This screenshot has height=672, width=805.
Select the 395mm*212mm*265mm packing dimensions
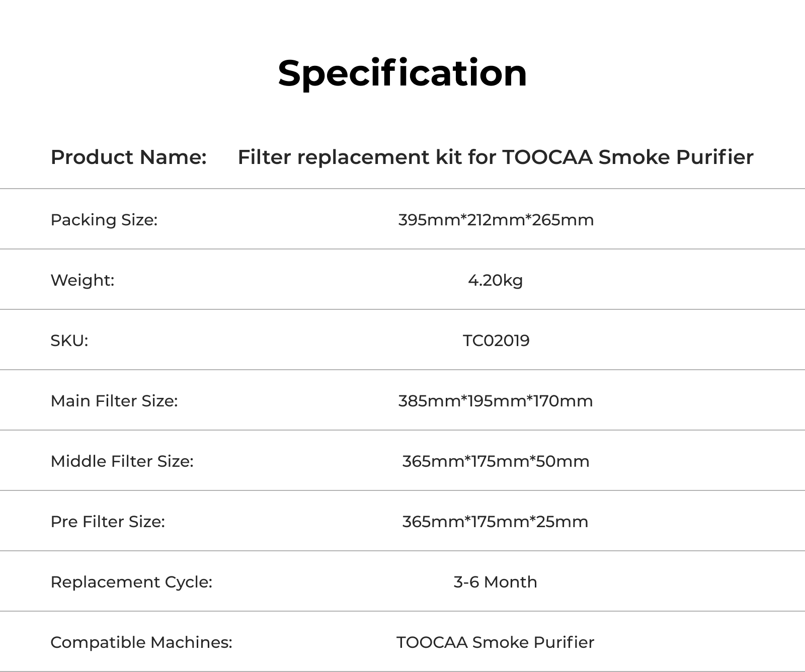click(x=496, y=220)
